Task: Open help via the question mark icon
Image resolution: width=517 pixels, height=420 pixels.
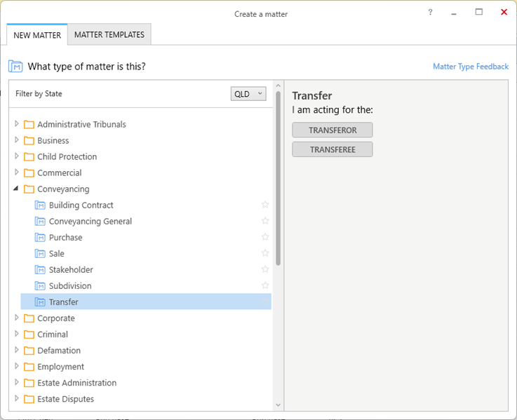Action: [430, 12]
